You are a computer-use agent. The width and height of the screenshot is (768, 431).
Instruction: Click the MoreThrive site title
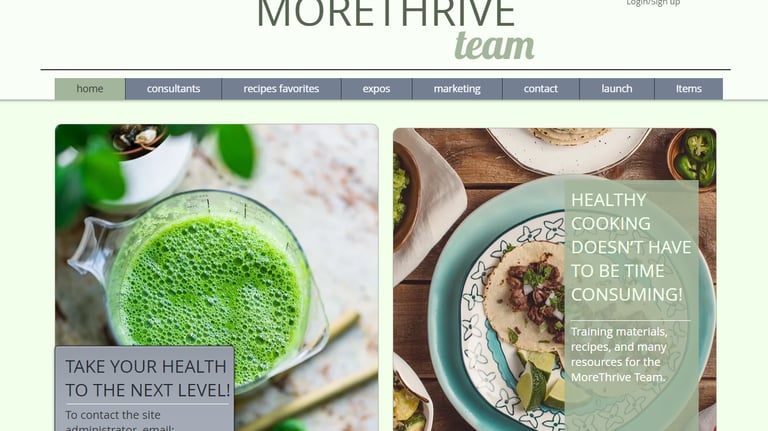tap(386, 13)
